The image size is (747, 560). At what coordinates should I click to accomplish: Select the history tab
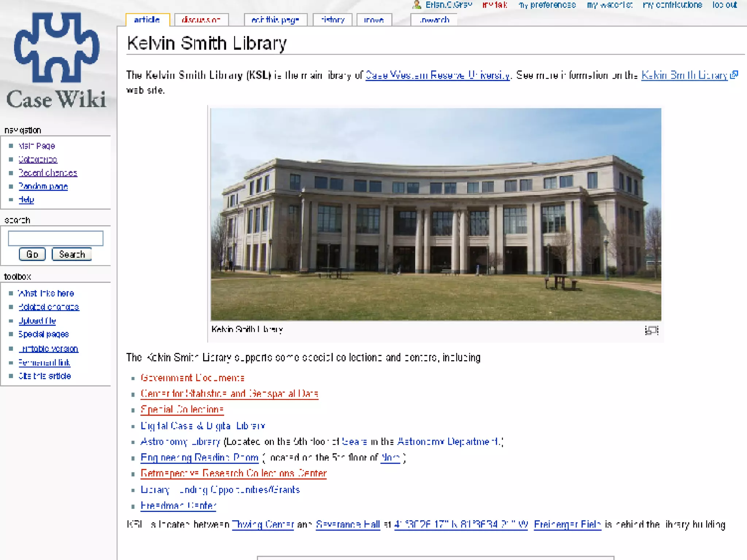click(332, 20)
